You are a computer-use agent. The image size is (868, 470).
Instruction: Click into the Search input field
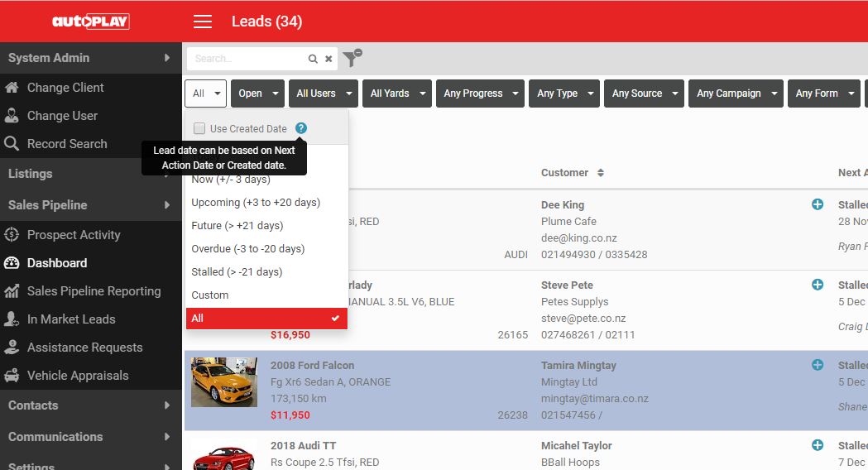click(247, 59)
